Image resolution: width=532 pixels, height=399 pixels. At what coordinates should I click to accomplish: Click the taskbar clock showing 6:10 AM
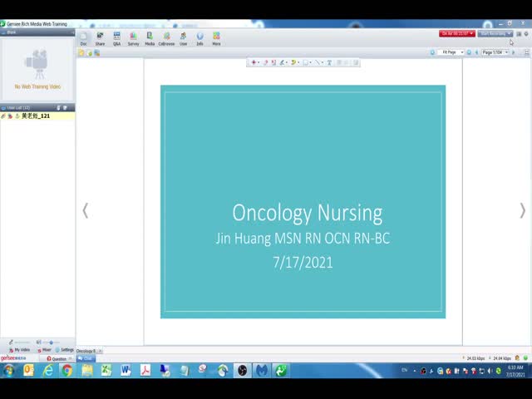pyautogui.click(x=515, y=371)
